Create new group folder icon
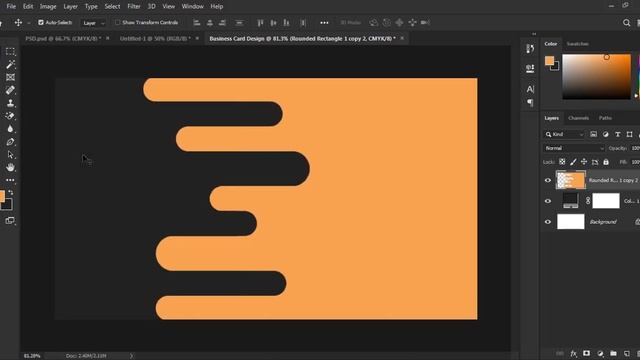 613,353
